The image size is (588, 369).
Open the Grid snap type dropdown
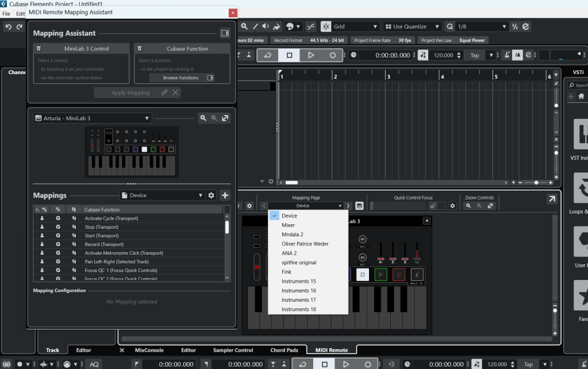tap(356, 26)
